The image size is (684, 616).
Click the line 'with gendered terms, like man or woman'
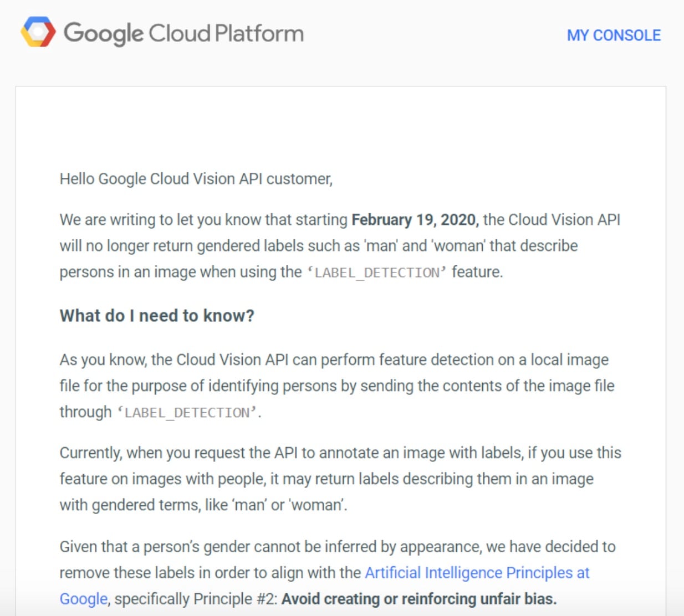pyautogui.click(x=203, y=505)
